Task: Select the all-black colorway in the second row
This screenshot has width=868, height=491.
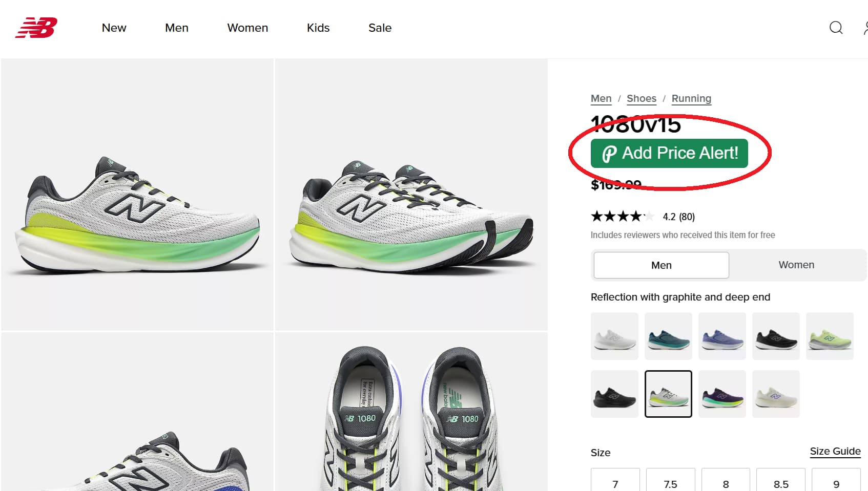Action: [x=614, y=394]
